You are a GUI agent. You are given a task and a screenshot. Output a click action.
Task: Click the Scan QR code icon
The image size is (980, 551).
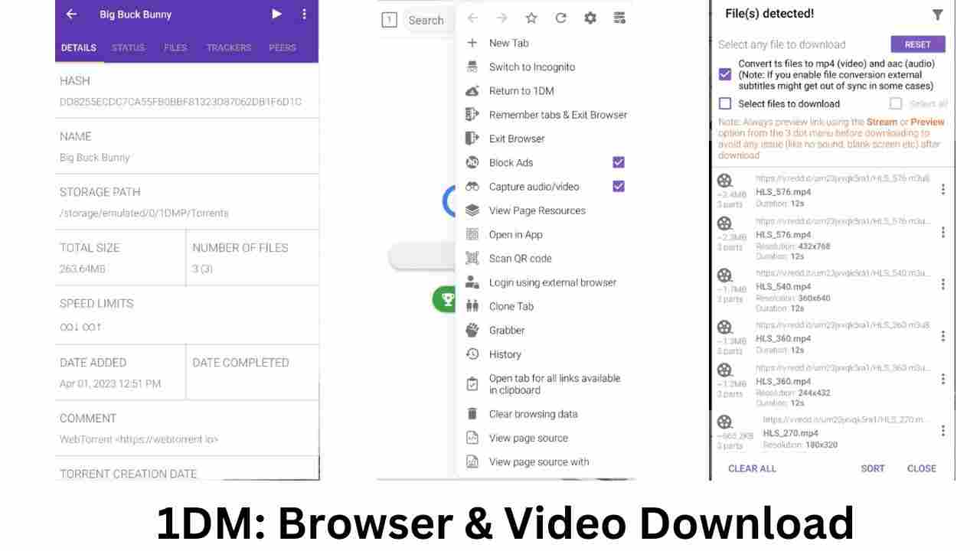click(472, 258)
